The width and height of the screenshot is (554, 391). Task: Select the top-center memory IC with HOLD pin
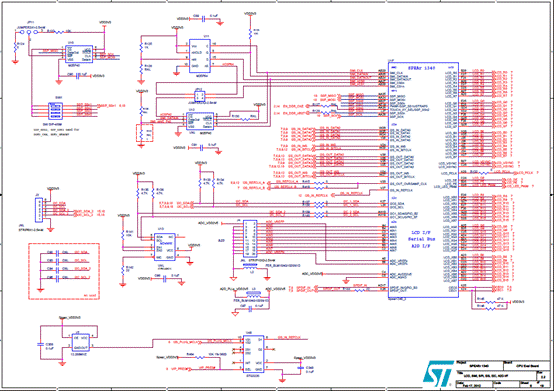pyautogui.click(x=200, y=56)
